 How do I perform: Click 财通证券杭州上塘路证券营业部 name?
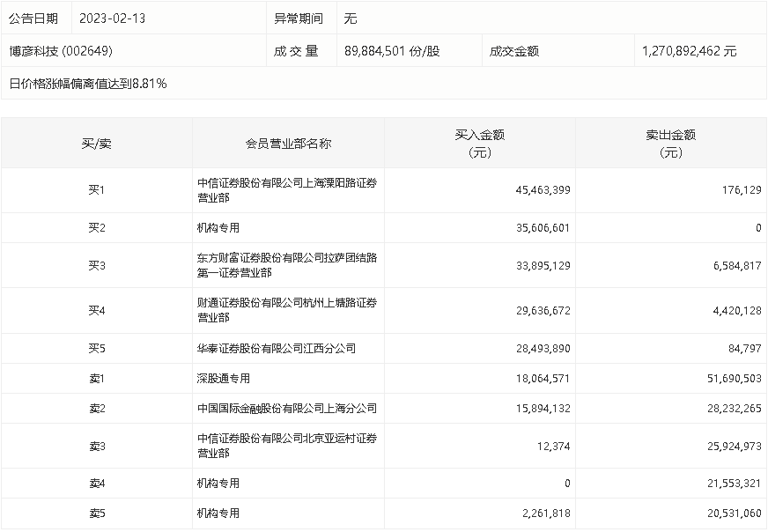point(287,310)
